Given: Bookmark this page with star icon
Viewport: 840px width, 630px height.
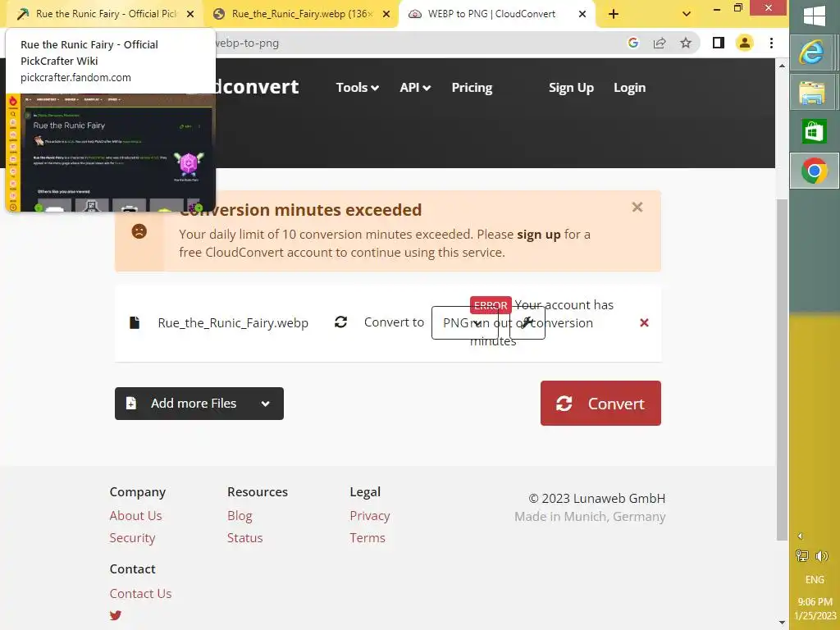Looking at the screenshot, I should [x=686, y=43].
